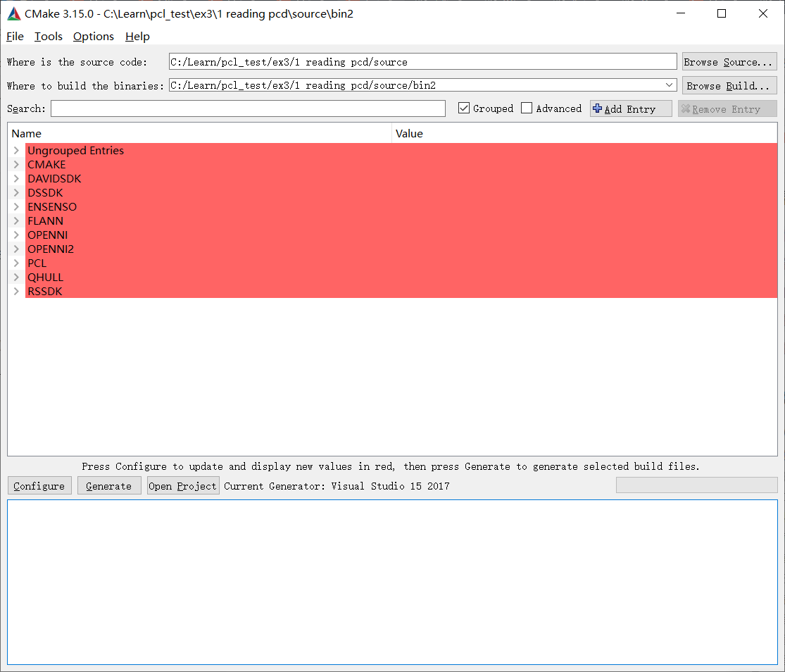
Task: Expand the QHULL entry group
Action: point(15,277)
